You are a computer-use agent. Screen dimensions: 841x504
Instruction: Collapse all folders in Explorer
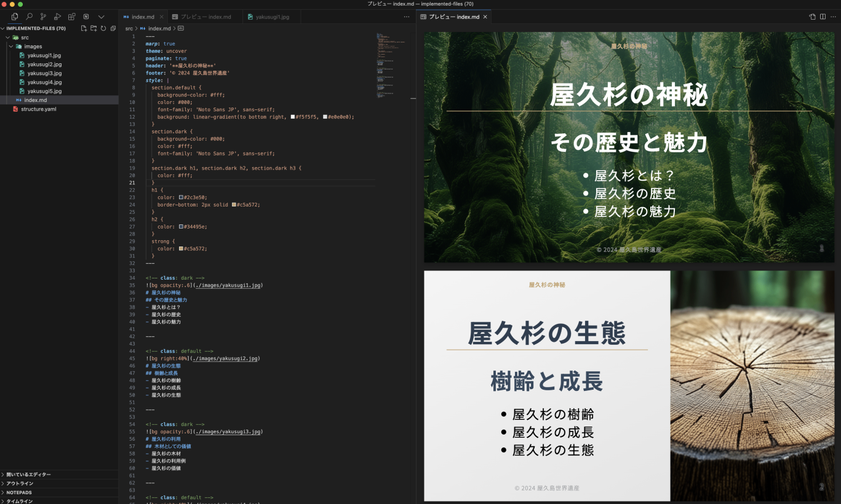coord(113,28)
